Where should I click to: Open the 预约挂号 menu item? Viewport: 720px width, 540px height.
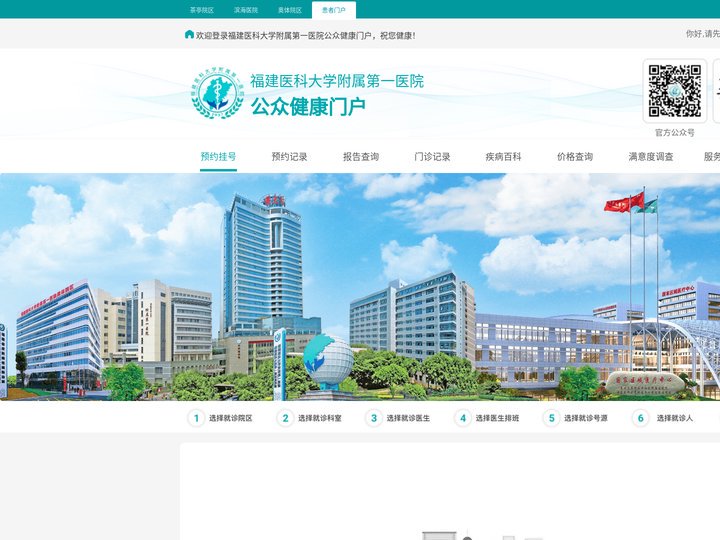click(218, 157)
